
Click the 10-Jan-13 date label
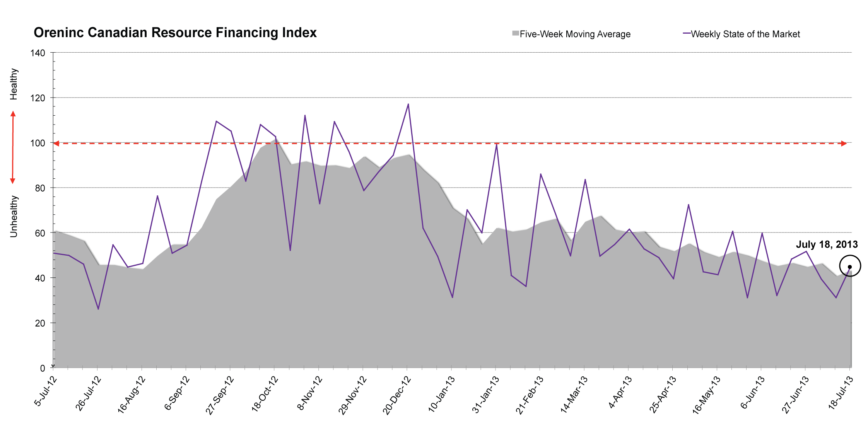[442, 394]
